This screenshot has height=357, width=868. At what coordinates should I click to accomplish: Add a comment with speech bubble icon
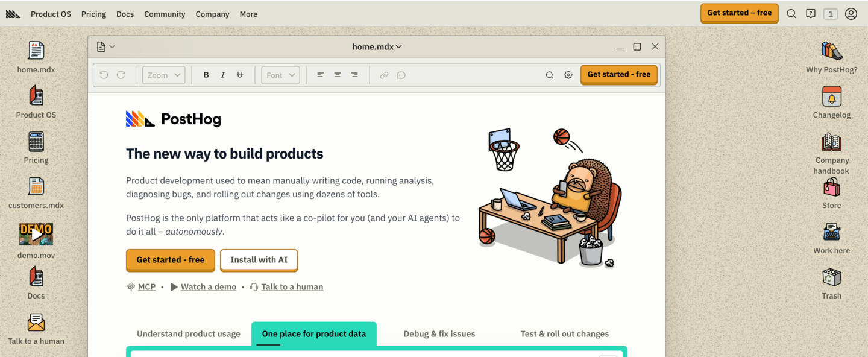[x=401, y=75]
